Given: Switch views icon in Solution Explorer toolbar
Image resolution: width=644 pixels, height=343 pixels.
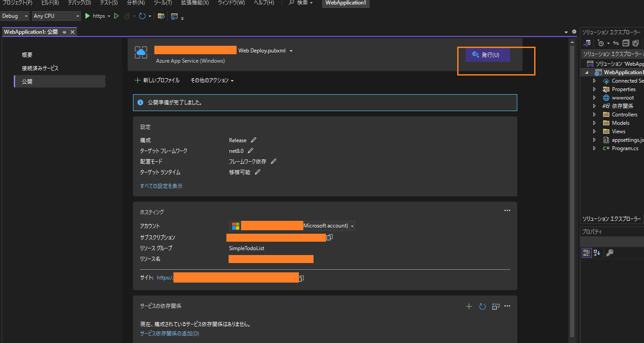Looking at the screenshot, I should [x=588, y=43].
